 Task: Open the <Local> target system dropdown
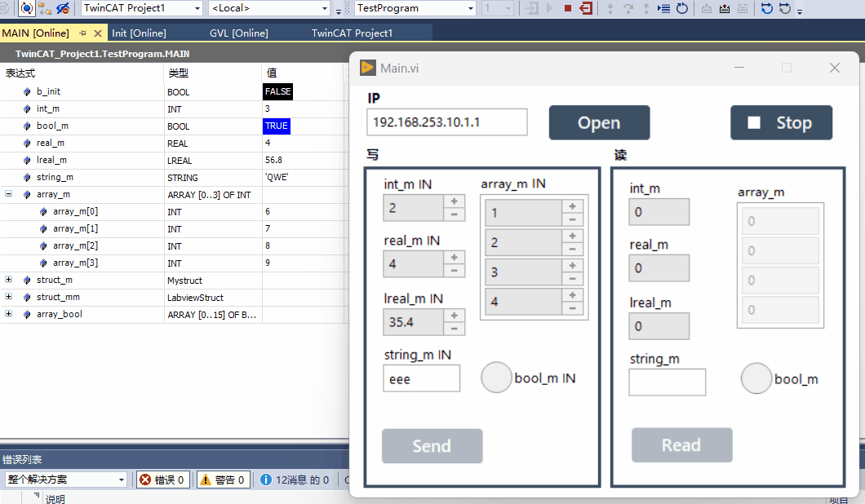(326, 8)
